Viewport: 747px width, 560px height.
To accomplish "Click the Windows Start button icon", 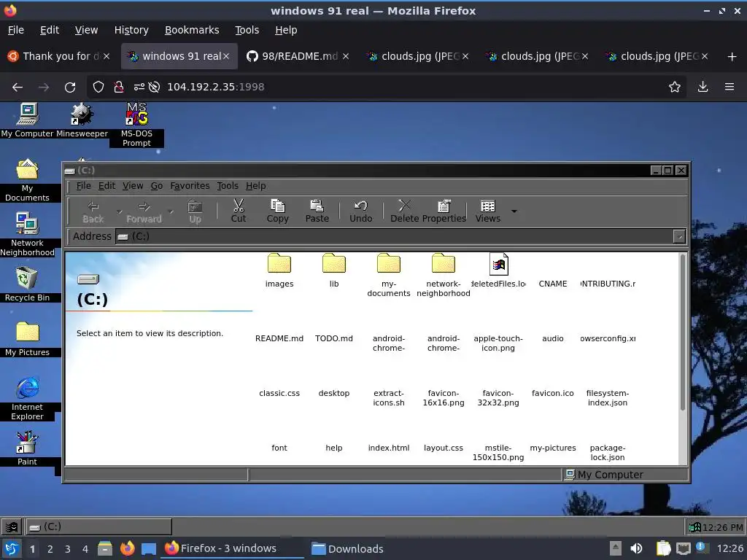I will (x=12, y=526).
